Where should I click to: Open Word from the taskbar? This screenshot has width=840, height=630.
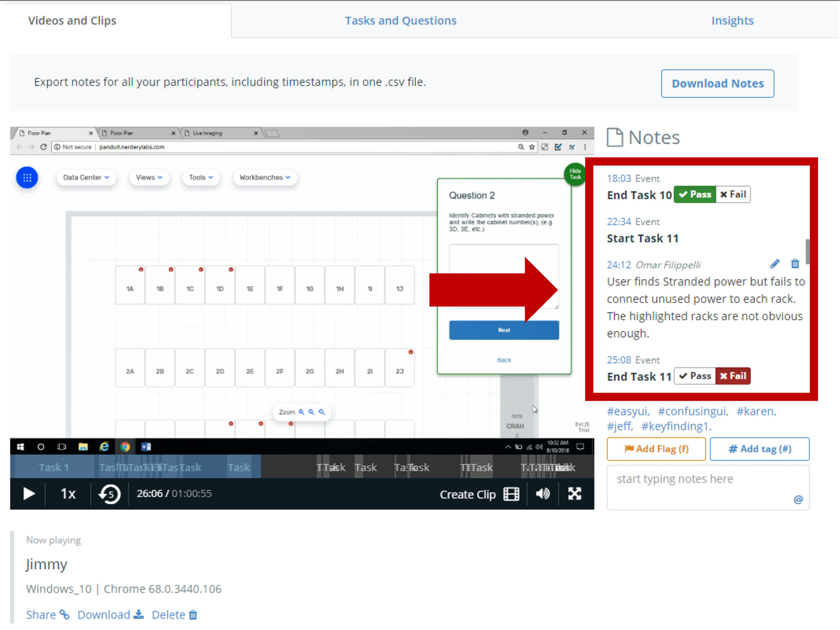(x=146, y=447)
